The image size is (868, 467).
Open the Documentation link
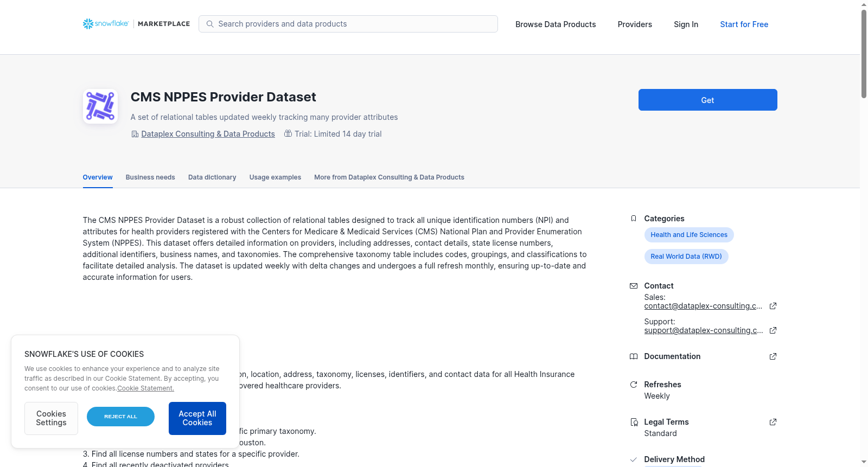point(672,356)
